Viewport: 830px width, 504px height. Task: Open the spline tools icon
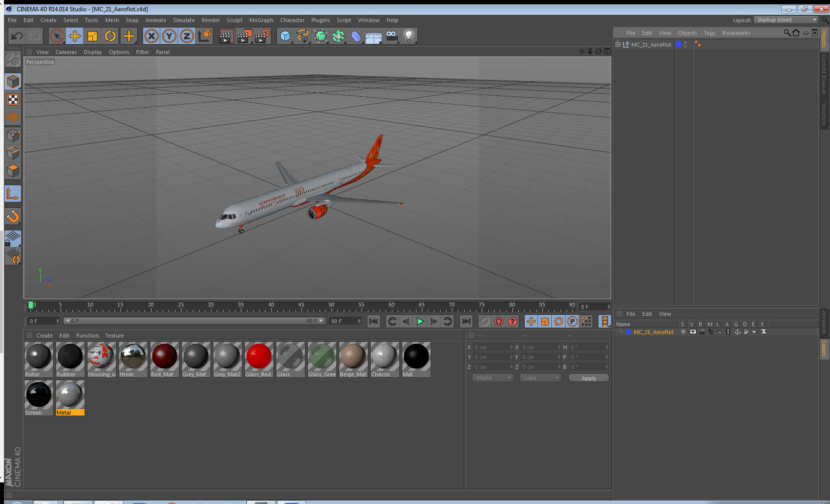coord(303,36)
